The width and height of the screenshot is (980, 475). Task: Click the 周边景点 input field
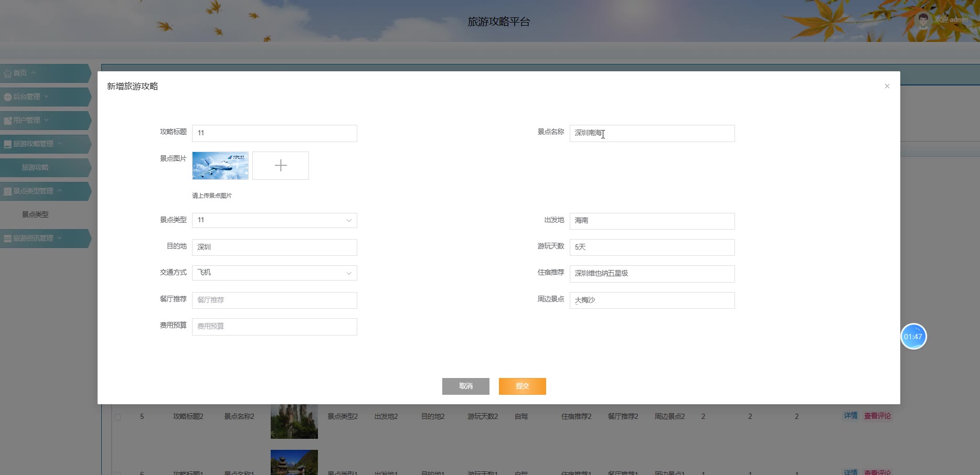[x=652, y=300]
